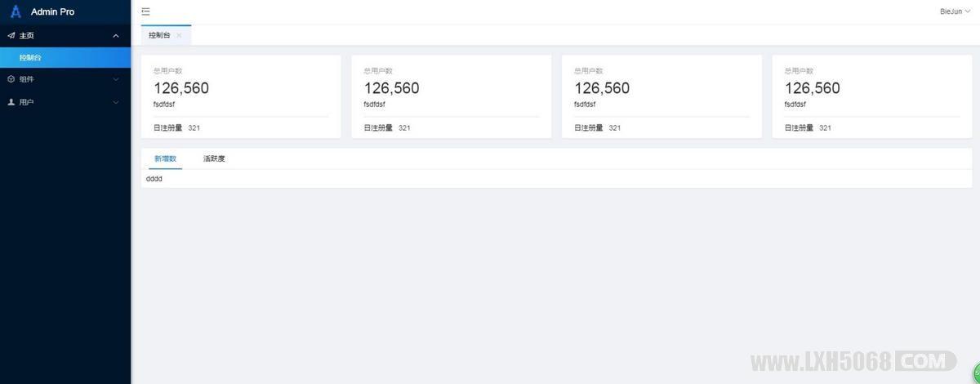Click the user icon beside 用户

click(11, 102)
